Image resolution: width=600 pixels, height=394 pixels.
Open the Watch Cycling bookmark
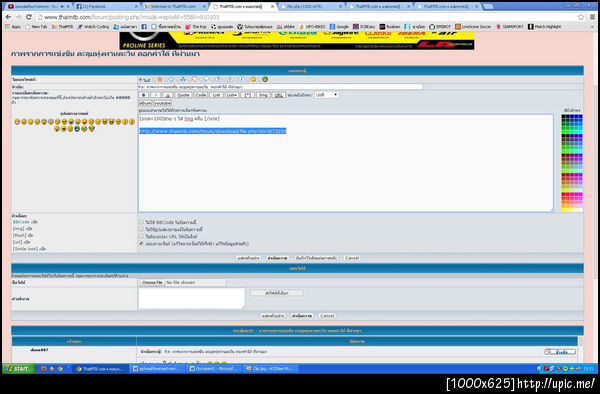coord(93,27)
